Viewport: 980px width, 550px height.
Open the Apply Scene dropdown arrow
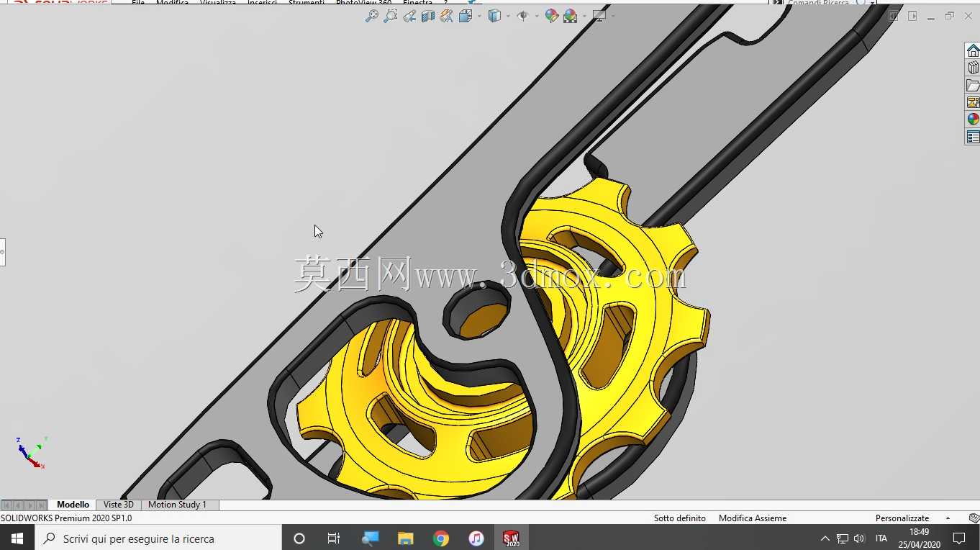pyautogui.click(x=584, y=16)
